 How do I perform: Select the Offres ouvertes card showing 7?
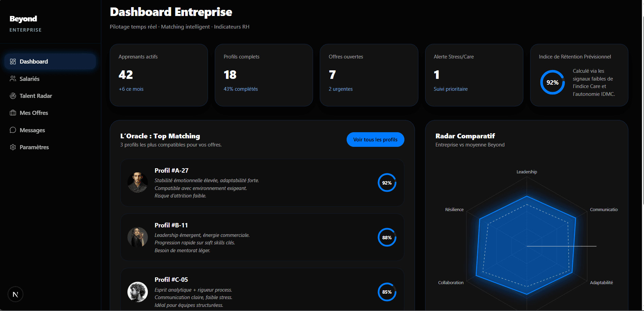click(x=369, y=75)
